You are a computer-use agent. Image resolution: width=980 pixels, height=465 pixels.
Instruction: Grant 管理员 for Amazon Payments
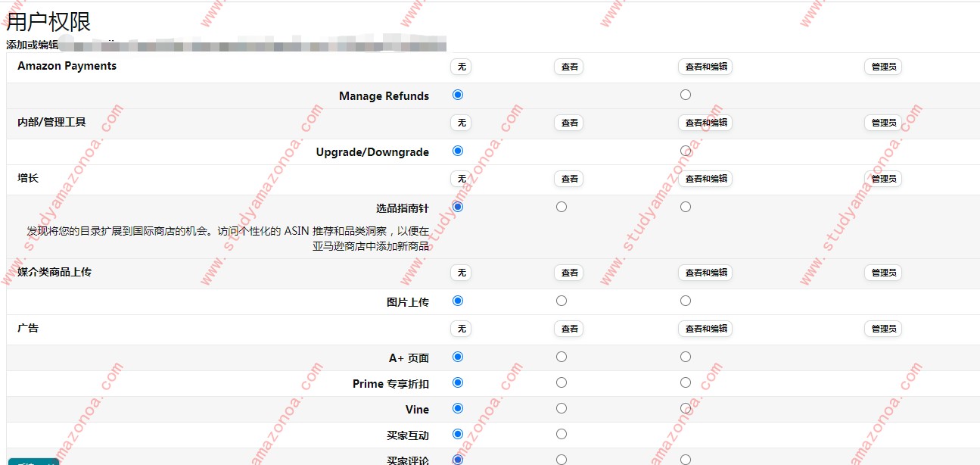tap(883, 67)
